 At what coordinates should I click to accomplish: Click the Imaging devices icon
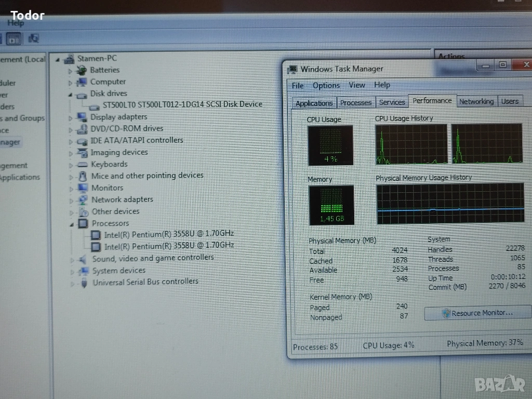point(82,153)
